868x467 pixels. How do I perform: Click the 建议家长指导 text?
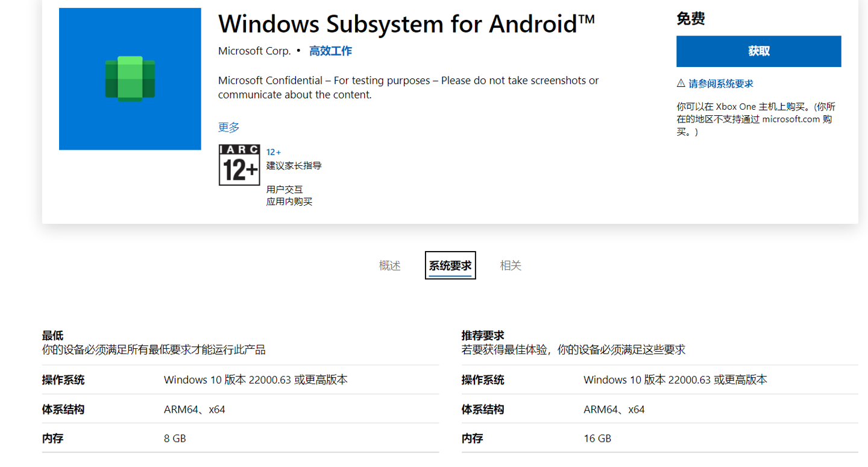[x=294, y=165]
